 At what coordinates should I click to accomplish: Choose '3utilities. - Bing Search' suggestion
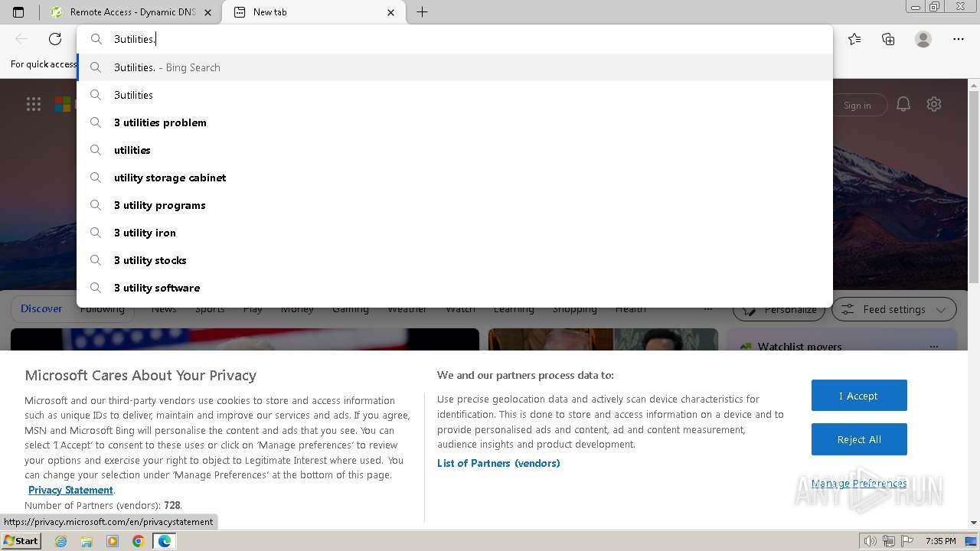(455, 67)
